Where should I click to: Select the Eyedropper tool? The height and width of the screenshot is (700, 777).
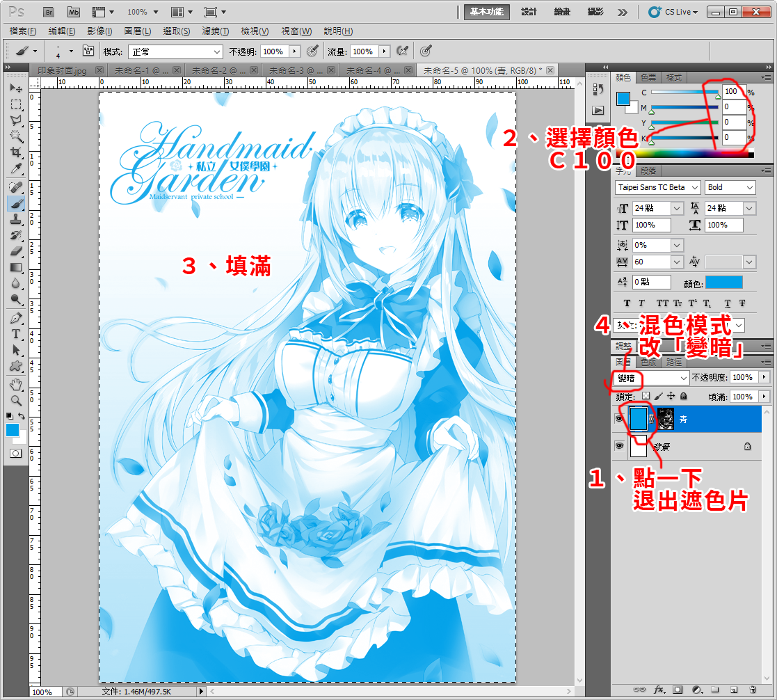click(16, 168)
